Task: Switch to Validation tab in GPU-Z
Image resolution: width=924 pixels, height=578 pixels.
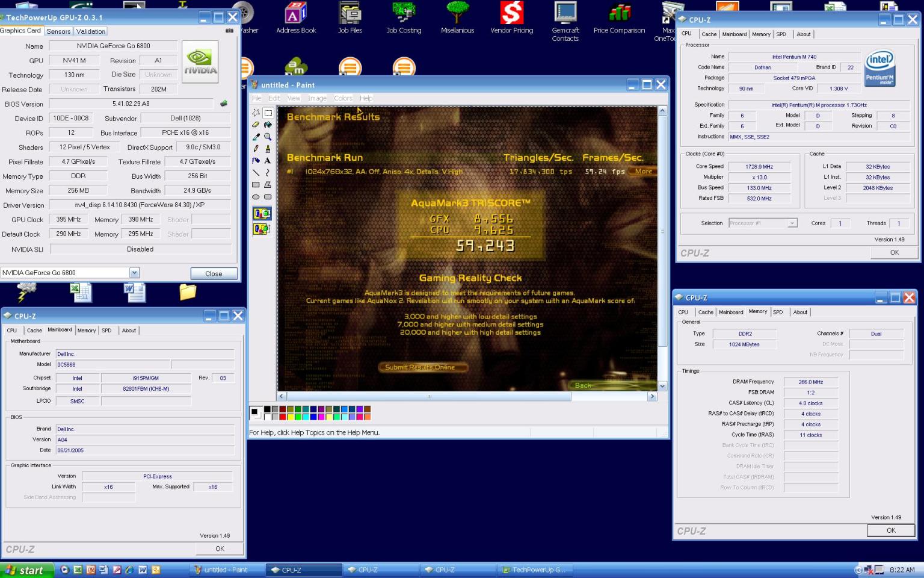Action: [91, 31]
